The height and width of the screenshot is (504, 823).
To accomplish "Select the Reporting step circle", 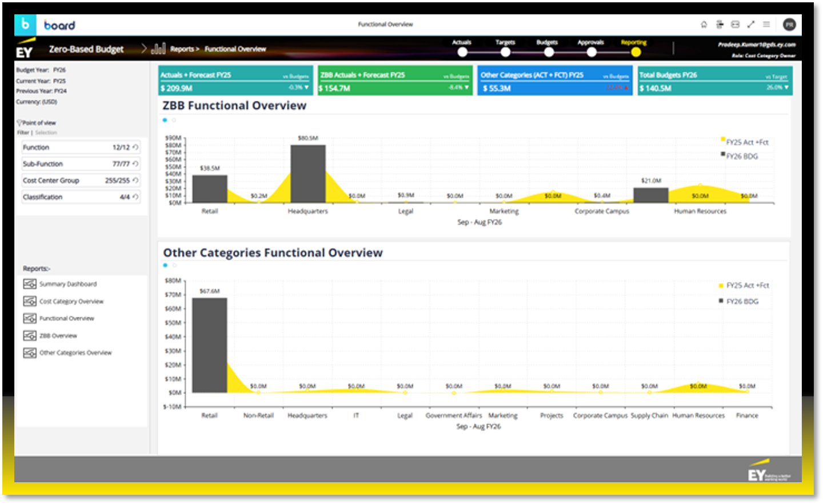I will coord(636,52).
